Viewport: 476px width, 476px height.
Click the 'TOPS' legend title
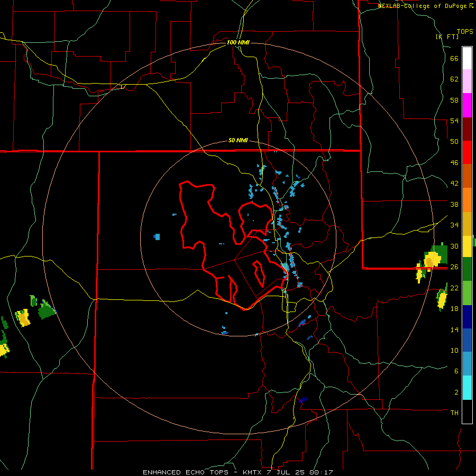(x=465, y=32)
